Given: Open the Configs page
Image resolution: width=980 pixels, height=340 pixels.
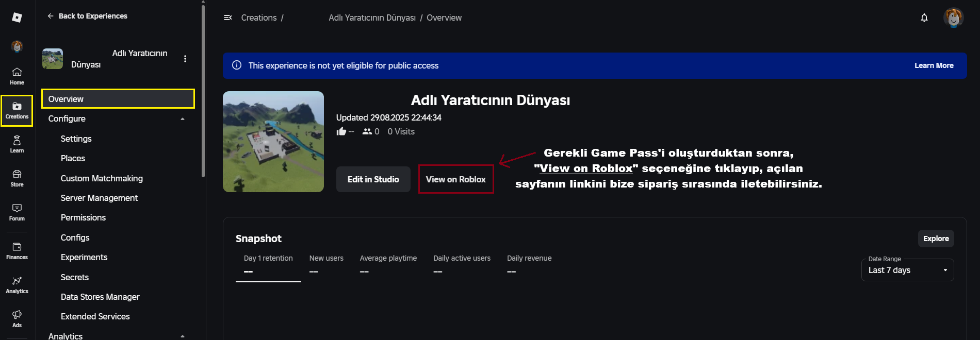Looking at the screenshot, I should (x=75, y=237).
